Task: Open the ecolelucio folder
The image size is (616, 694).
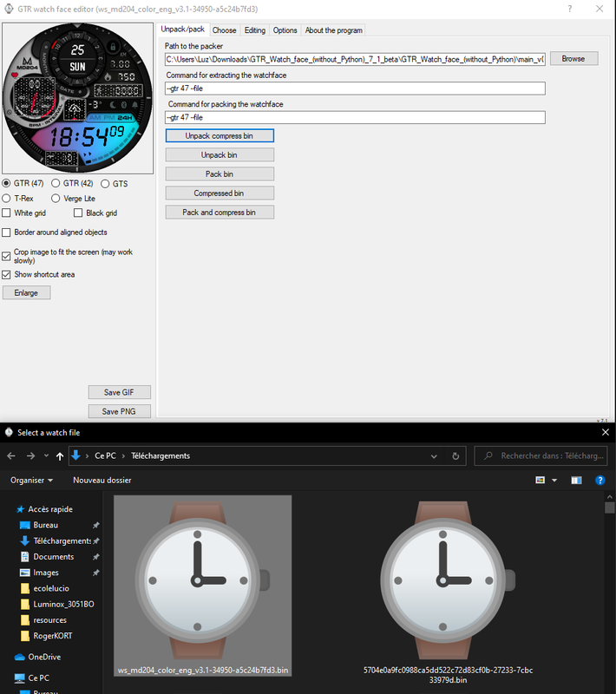Action: [51, 588]
